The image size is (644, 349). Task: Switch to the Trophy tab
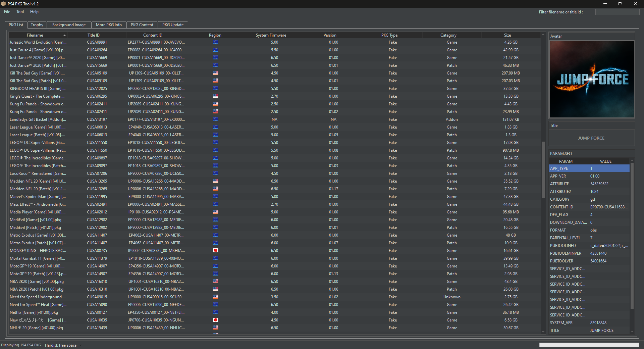(x=37, y=25)
